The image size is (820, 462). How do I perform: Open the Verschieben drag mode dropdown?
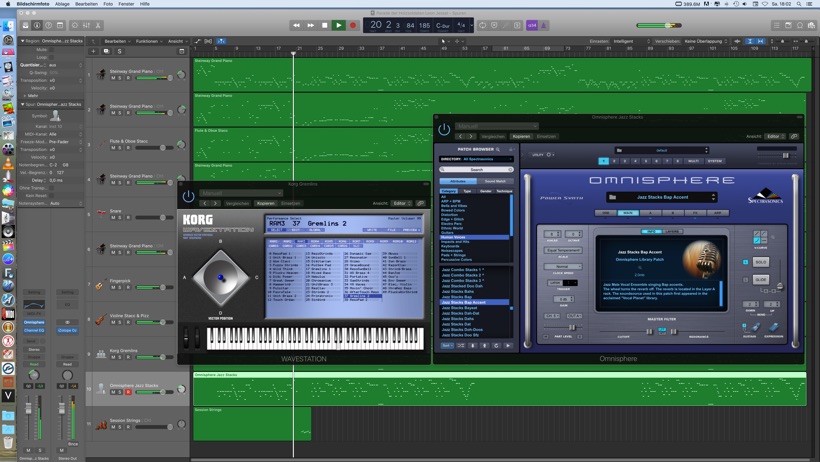pos(707,41)
